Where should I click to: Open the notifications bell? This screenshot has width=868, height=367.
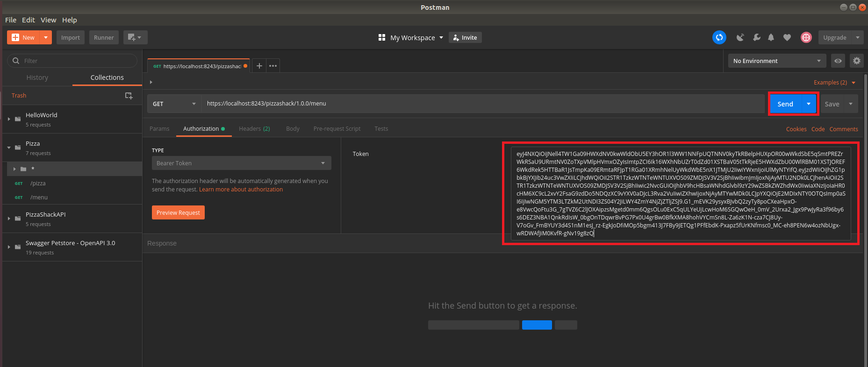click(771, 37)
